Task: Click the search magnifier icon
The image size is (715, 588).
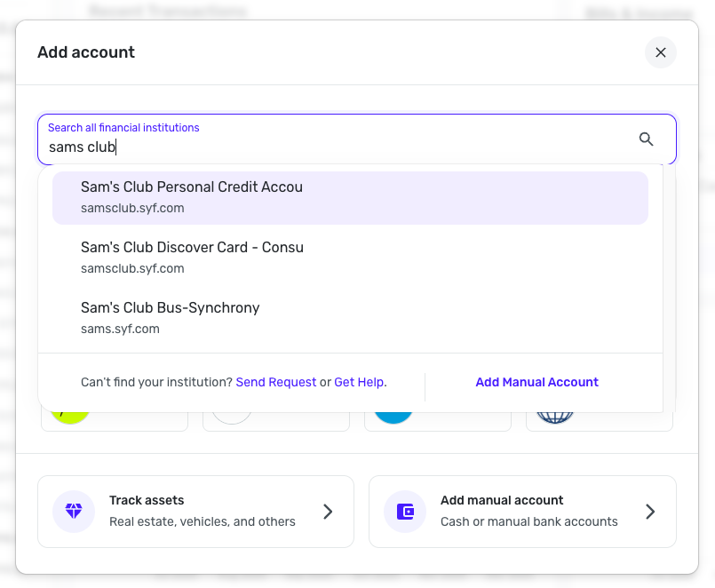Action: [646, 139]
